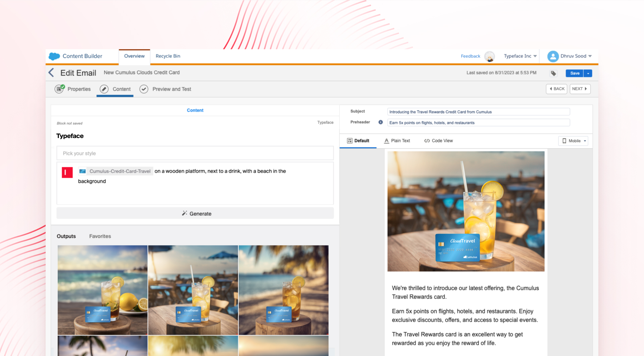Image resolution: width=644 pixels, height=356 pixels.
Task: Open the Typeface Inc dropdown
Action: (520, 56)
